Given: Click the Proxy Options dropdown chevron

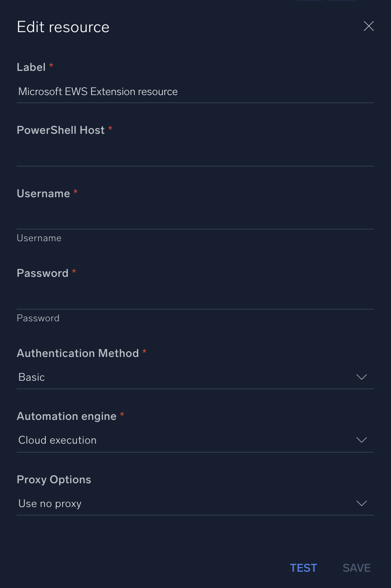Looking at the screenshot, I should [361, 503].
